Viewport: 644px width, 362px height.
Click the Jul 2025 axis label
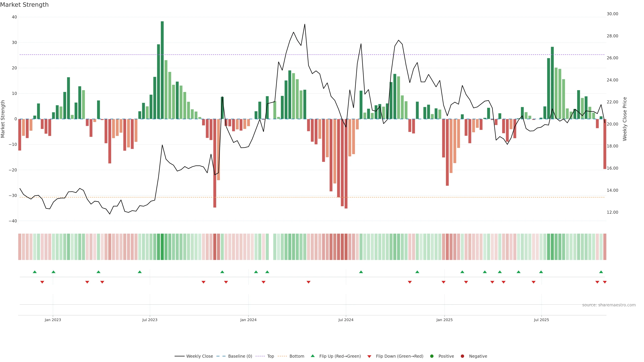541,320
